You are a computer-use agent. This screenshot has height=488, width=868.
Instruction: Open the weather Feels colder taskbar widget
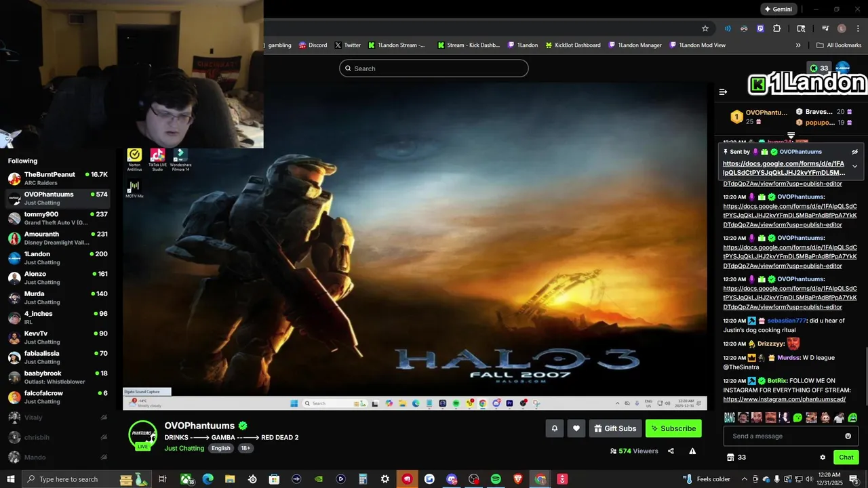(706, 479)
